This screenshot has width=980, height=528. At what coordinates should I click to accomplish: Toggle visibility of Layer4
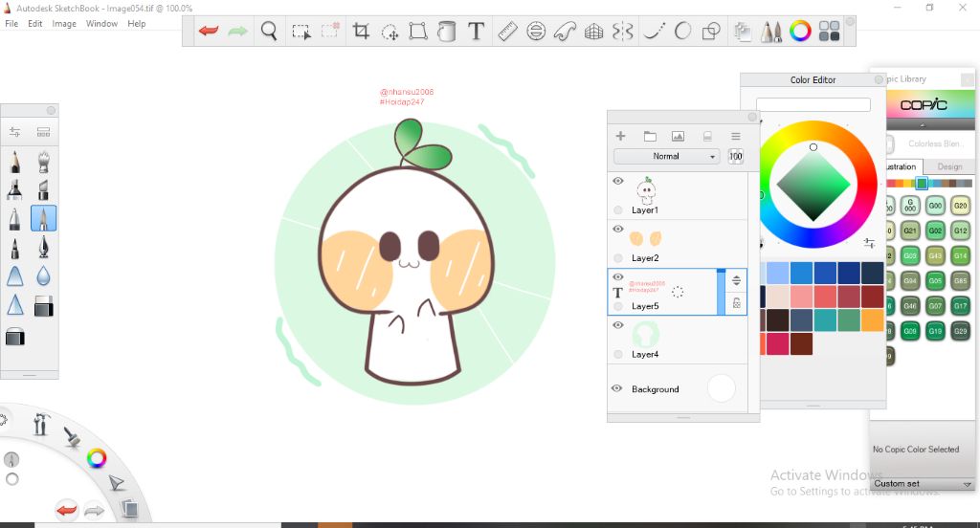coord(617,325)
